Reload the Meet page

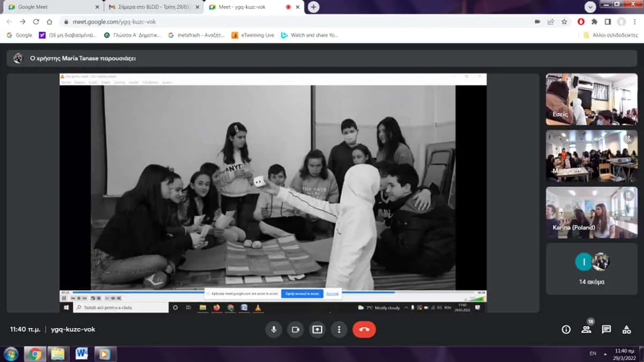[36, 22]
